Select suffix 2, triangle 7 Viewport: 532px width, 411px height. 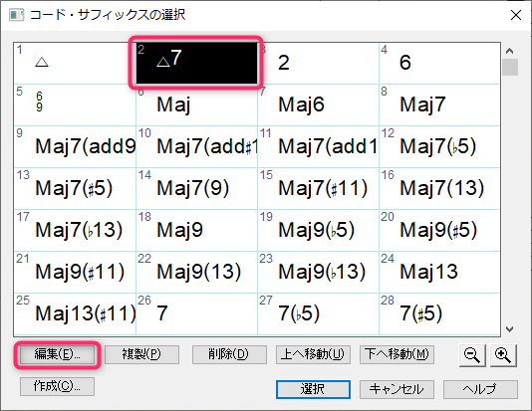(x=196, y=64)
